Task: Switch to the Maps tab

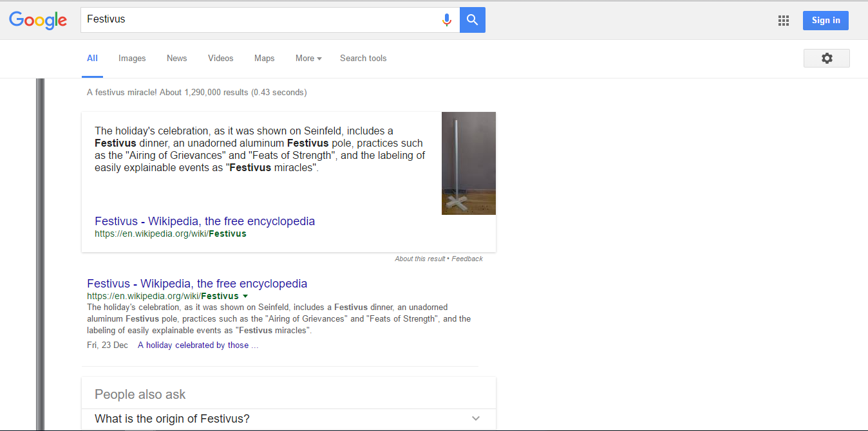Action: (x=265, y=59)
